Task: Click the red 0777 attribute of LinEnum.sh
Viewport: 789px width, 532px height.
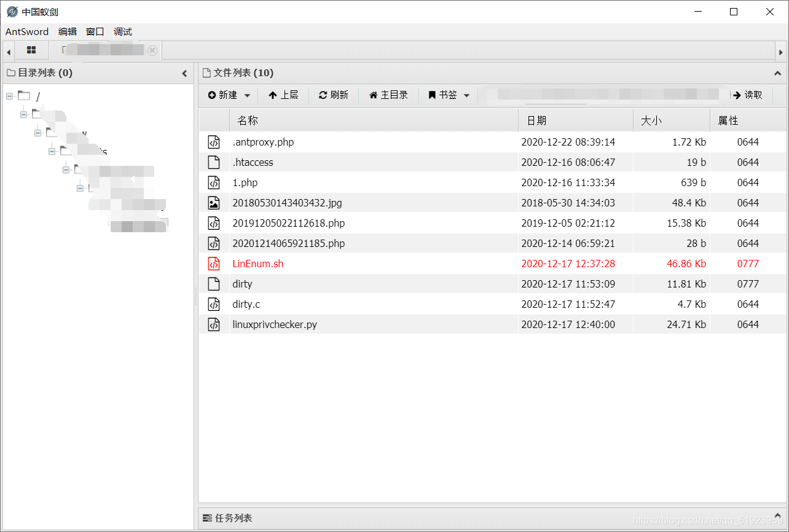Action: pyautogui.click(x=748, y=264)
